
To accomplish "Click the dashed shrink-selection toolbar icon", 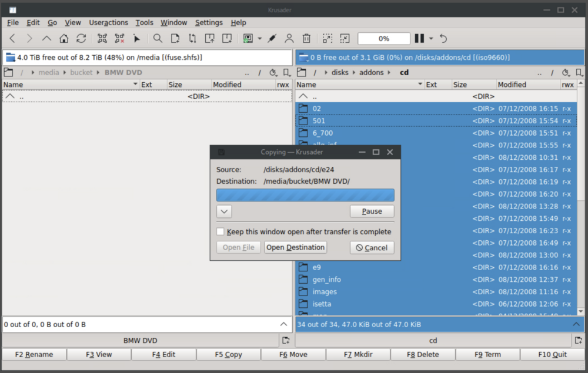I will point(345,38).
